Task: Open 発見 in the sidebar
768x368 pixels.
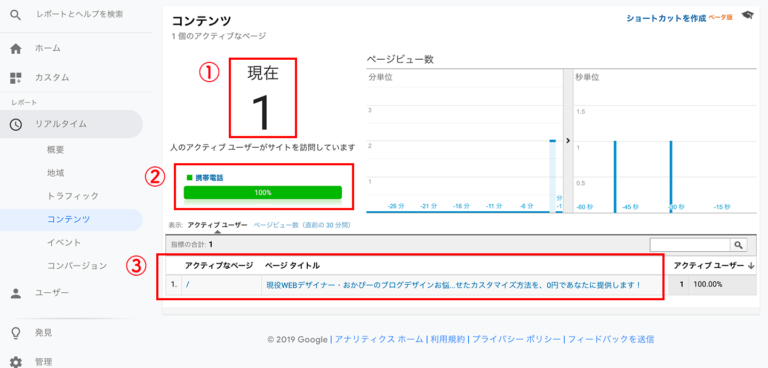Action: pos(43,333)
